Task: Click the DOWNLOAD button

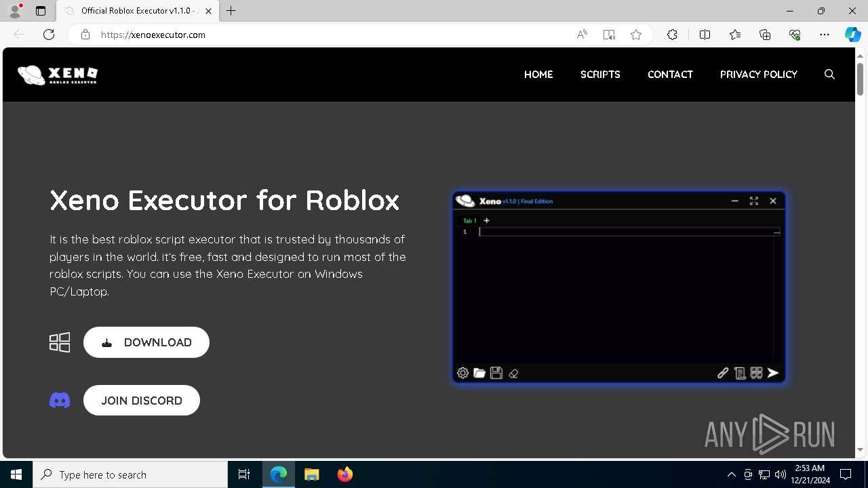Action: pyautogui.click(x=146, y=342)
